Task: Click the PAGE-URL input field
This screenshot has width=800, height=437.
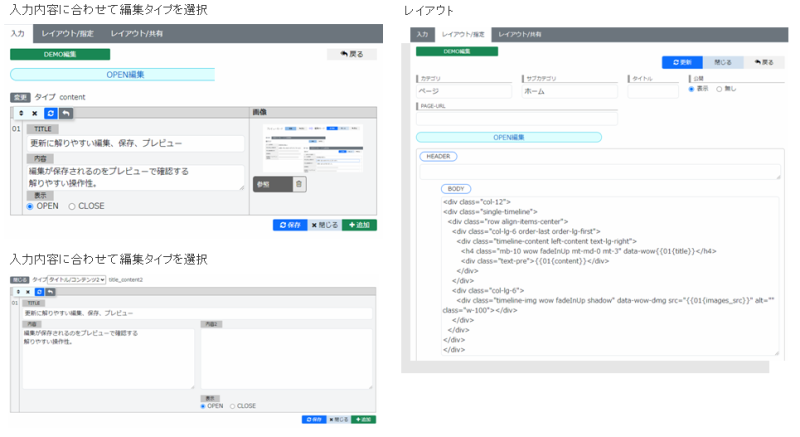Action: tap(516, 117)
